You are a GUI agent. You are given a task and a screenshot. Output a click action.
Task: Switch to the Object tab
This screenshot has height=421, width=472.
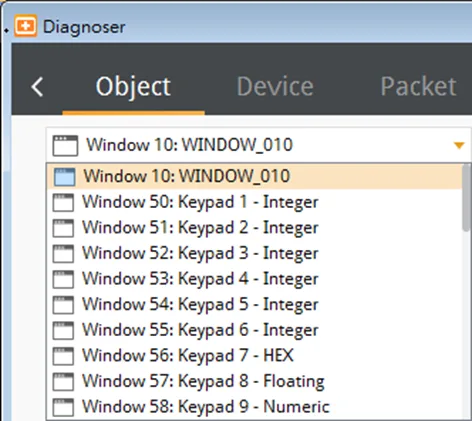coord(133,87)
